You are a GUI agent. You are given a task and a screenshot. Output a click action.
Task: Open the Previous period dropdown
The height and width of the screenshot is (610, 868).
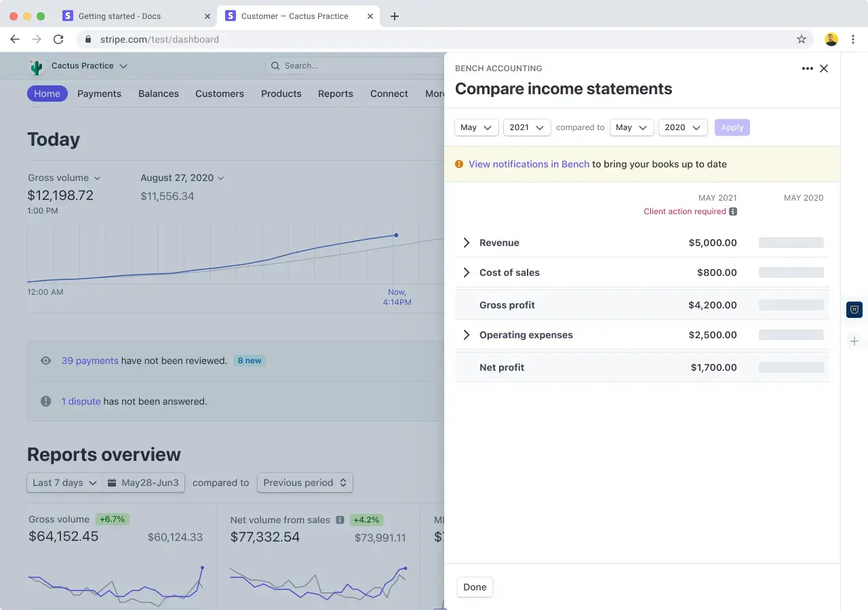(x=305, y=483)
